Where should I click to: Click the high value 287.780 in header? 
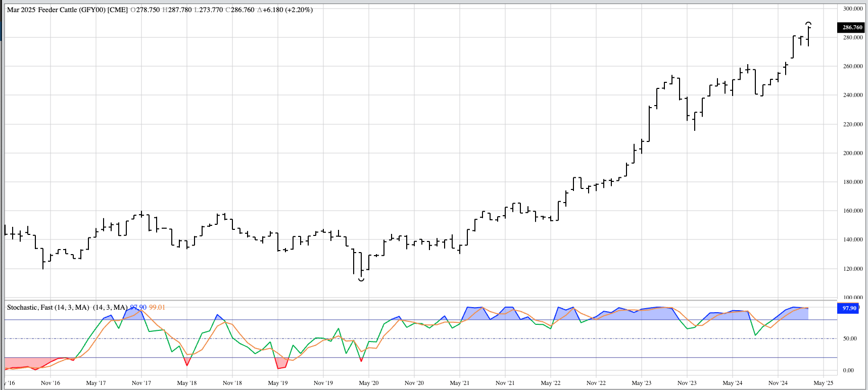click(177, 10)
